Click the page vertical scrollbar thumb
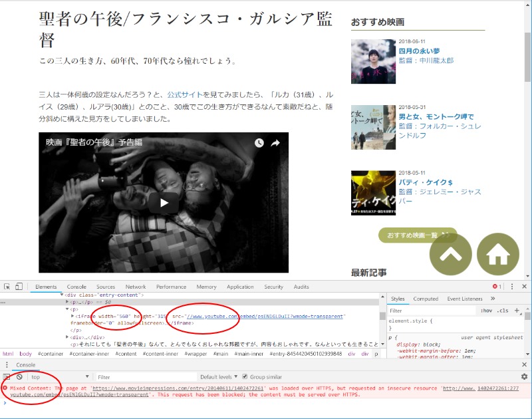The width and height of the screenshot is (532, 419). tap(527, 57)
